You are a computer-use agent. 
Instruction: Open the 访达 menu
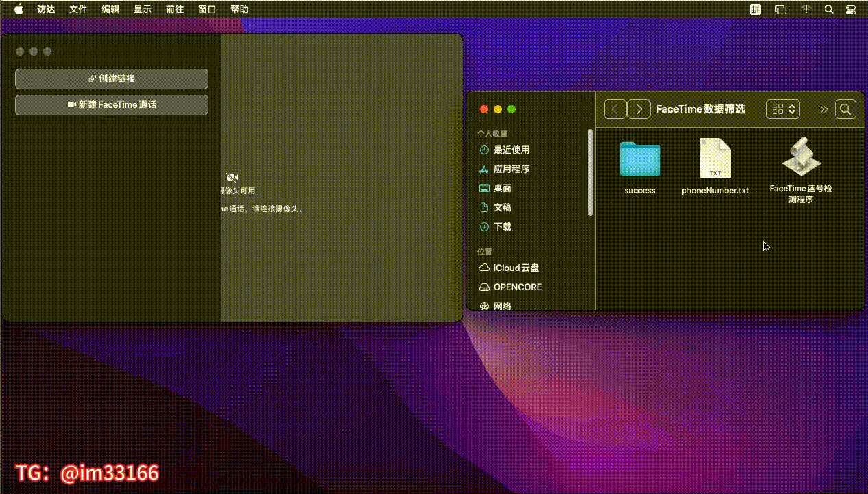pyautogui.click(x=46, y=9)
